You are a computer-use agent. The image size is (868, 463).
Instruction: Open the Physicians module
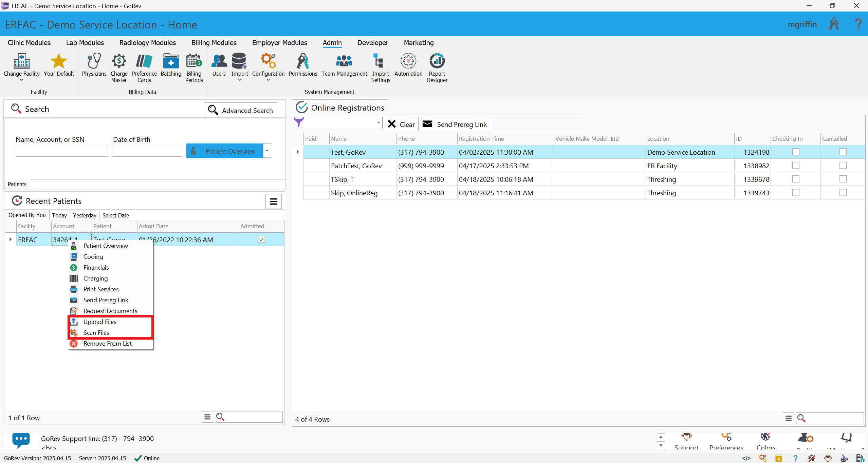[94, 65]
